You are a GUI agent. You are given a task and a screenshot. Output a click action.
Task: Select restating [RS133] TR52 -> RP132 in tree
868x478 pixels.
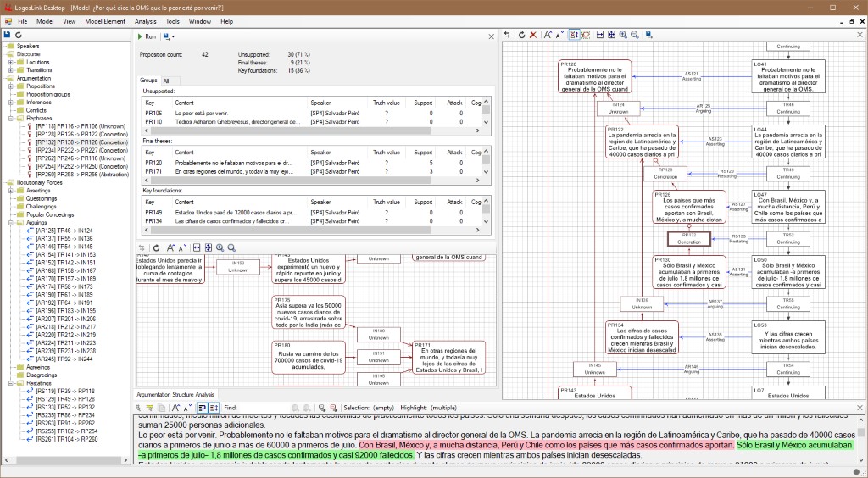(64, 407)
